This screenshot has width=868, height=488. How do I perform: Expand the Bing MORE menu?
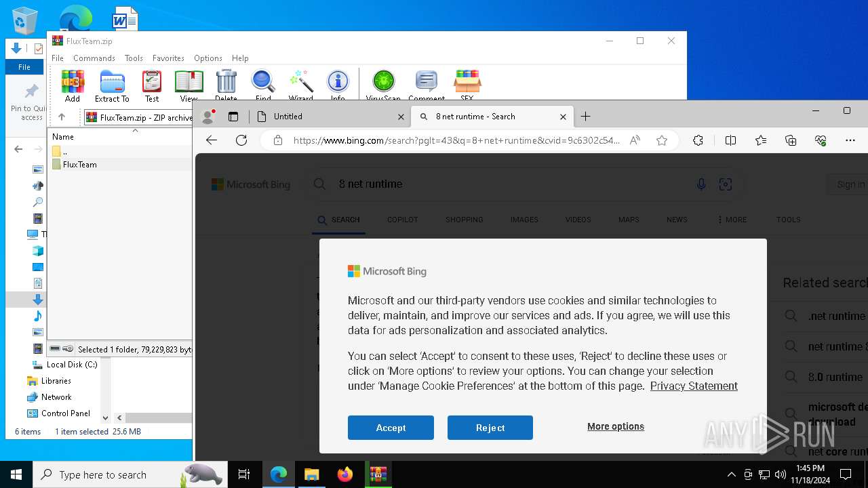click(732, 220)
